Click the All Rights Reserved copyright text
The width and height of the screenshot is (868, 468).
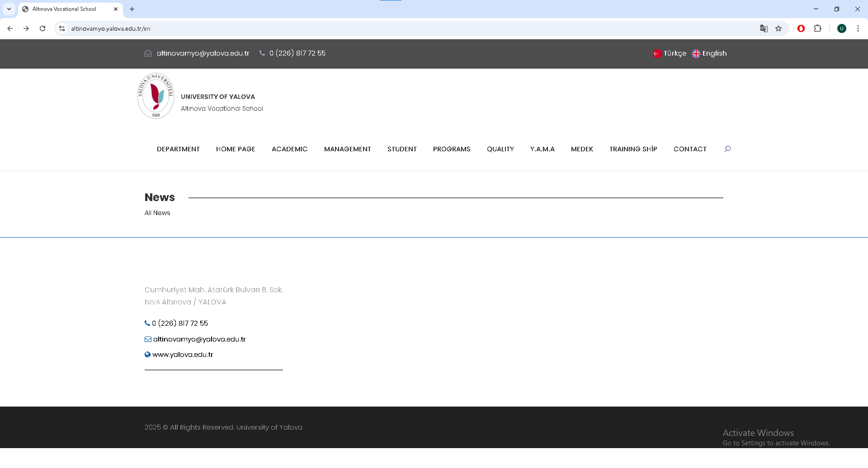[x=223, y=427]
